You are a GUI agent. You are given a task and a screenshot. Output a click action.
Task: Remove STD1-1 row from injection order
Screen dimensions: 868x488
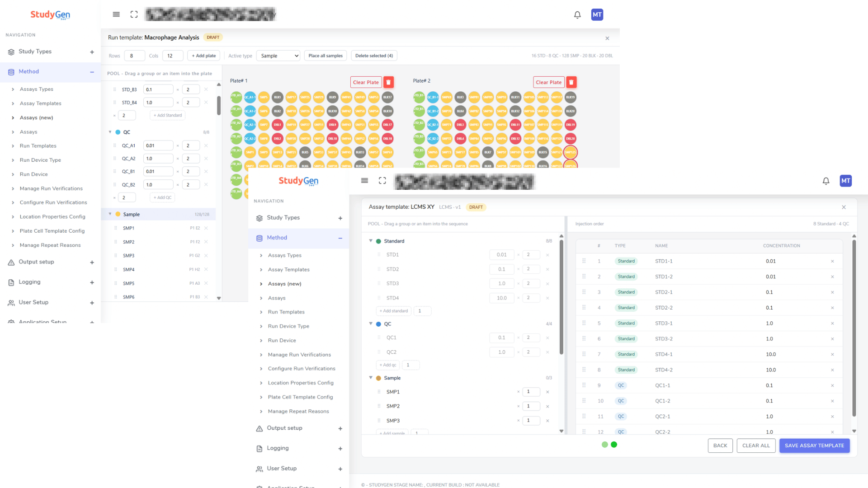tap(832, 262)
